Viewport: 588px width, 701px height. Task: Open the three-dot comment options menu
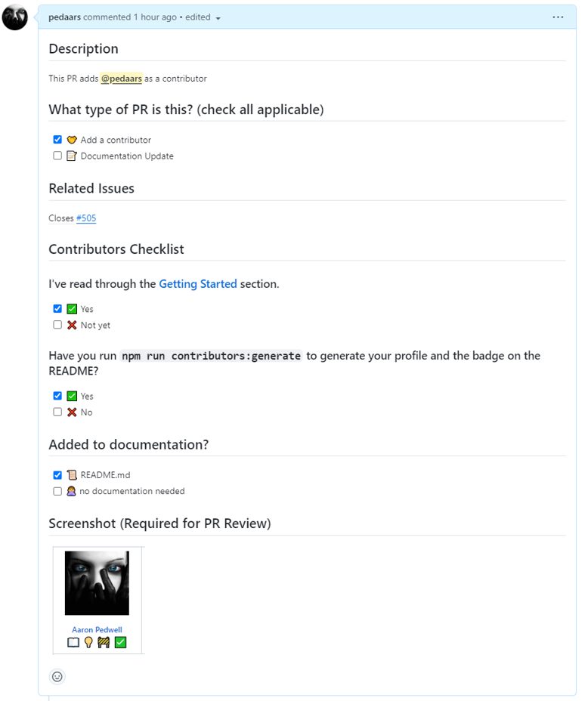[558, 17]
